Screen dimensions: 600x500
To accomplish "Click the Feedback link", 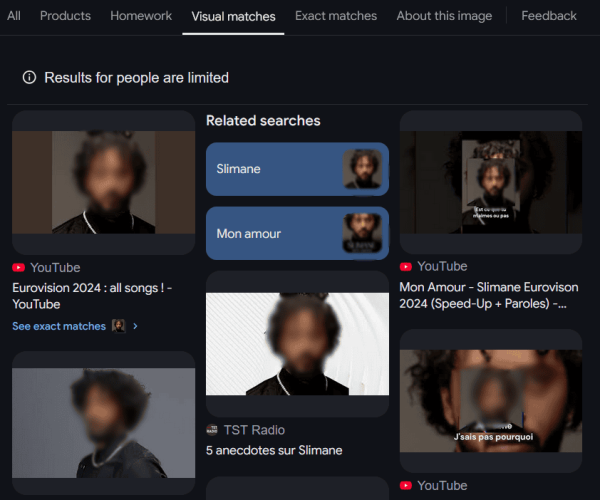I will pos(549,16).
